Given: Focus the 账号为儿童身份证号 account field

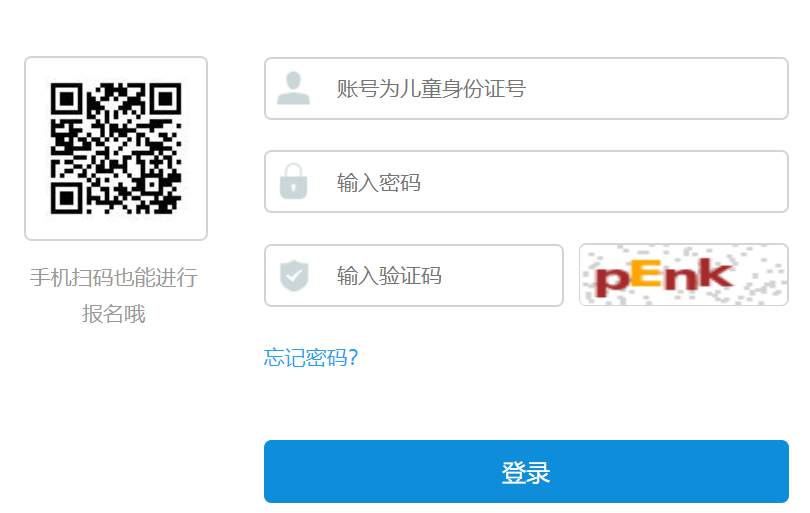Looking at the screenshot, I should (526, 88).
